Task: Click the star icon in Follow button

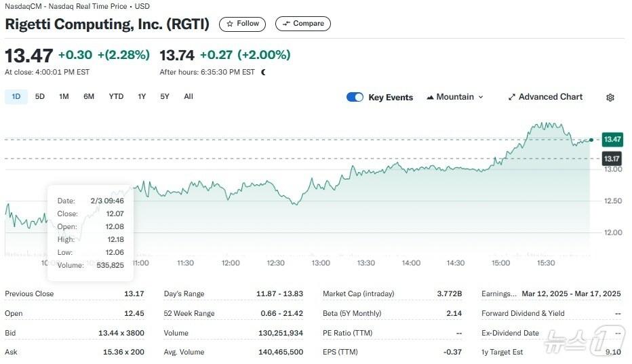Action: click(x=230, y=24)
